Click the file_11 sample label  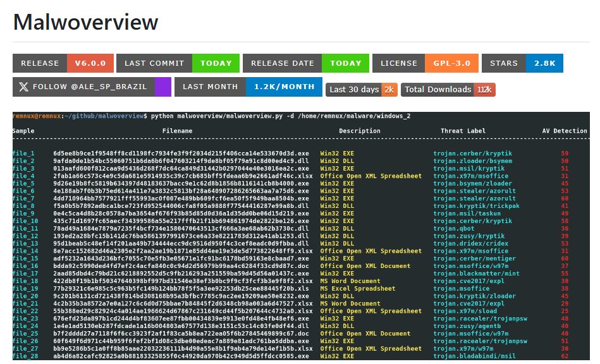point(25,228)
